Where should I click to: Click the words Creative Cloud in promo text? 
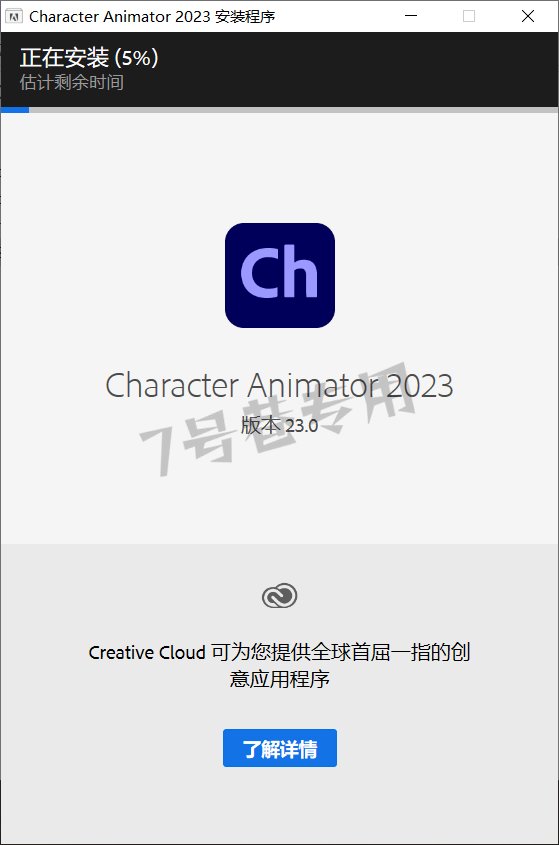click(x=147, y=653)
